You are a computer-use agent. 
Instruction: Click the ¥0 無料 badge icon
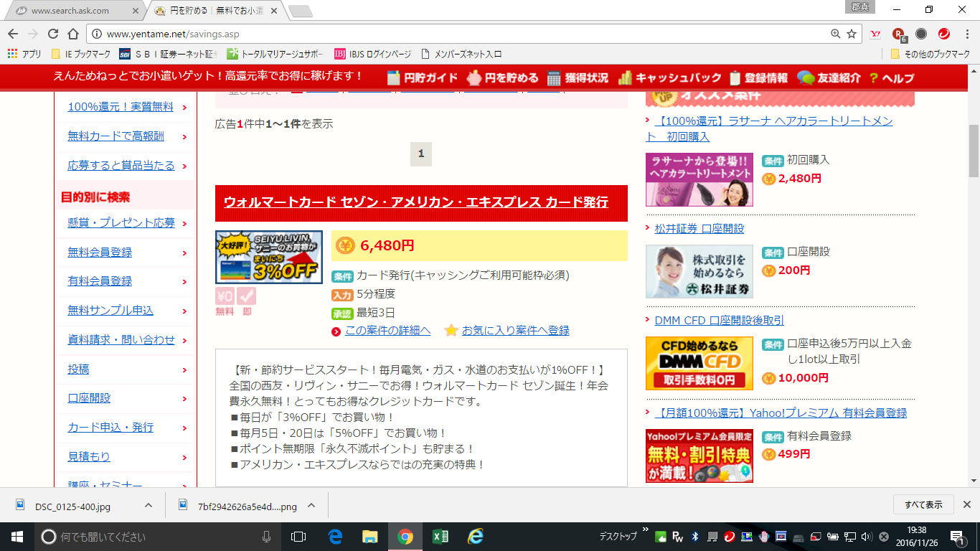(x=225, y=301)
